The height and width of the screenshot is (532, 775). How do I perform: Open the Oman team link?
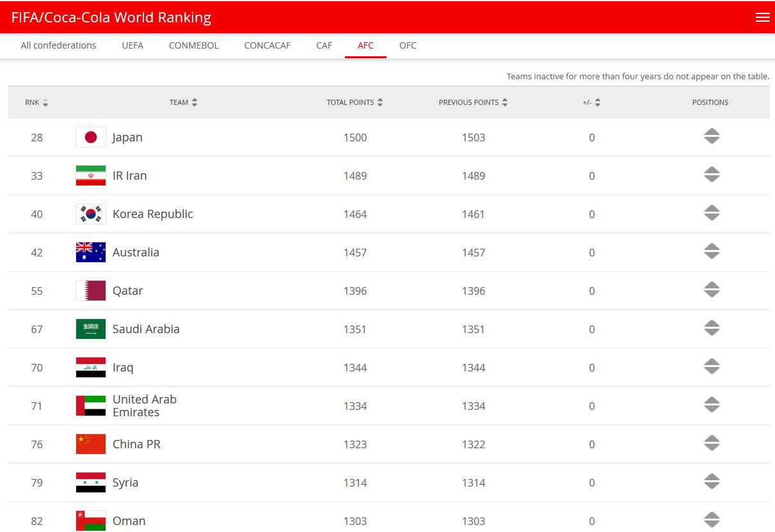[129, 521]
